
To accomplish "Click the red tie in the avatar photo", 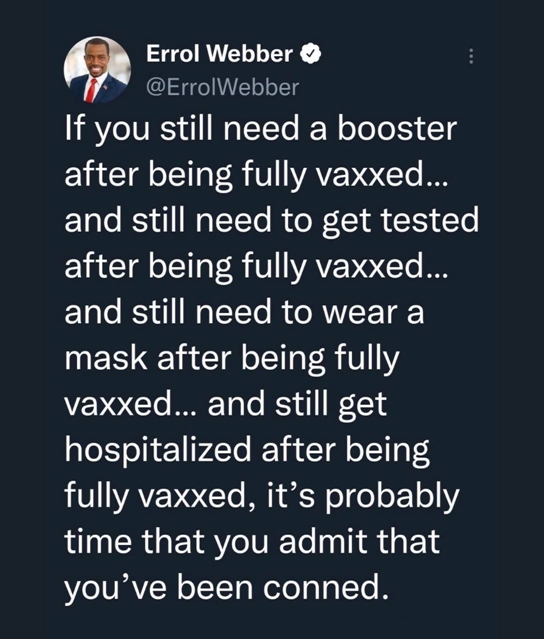I will click(90, 90).
